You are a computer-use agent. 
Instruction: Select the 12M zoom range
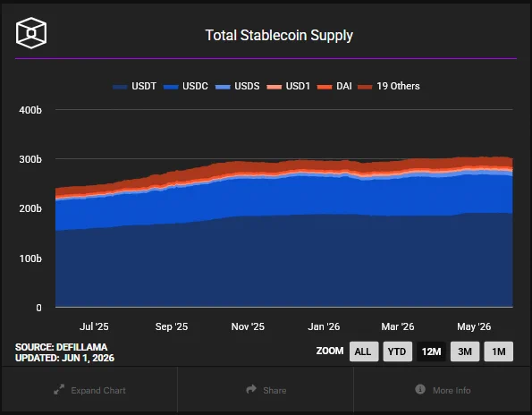pyautogui.click(x=431, y=351)
